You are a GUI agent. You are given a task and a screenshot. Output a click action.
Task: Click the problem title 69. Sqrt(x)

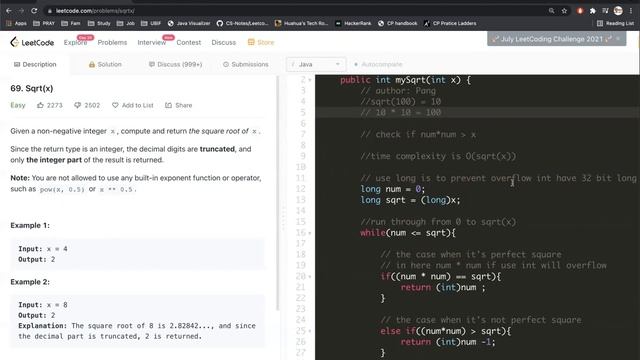tap(32, 88)
